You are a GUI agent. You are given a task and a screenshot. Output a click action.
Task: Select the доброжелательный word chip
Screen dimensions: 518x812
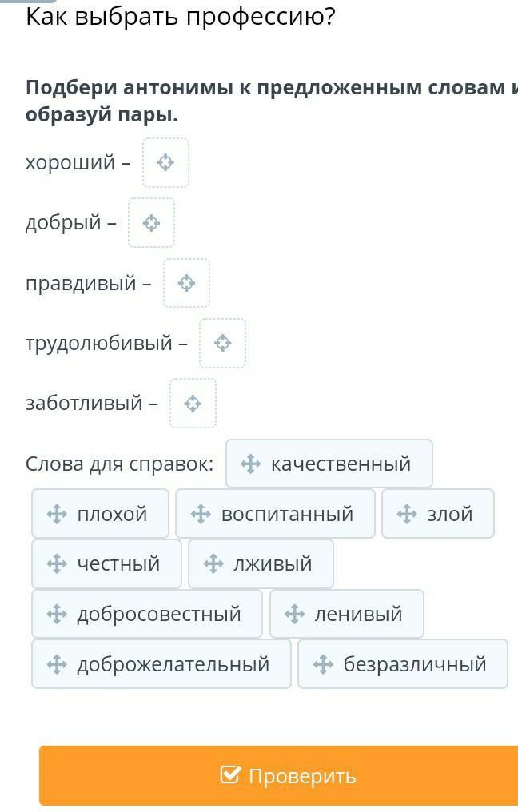point(161,664)
